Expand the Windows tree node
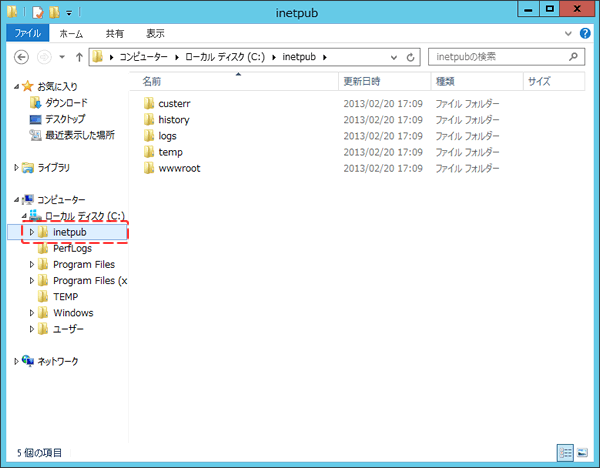This screenshot has height=468, width=600. (x=32, y=313)
